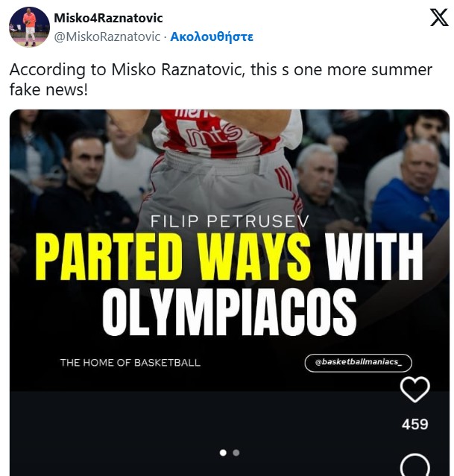
Task: Click the X logo icon
Action: click(x=439, y=17)
